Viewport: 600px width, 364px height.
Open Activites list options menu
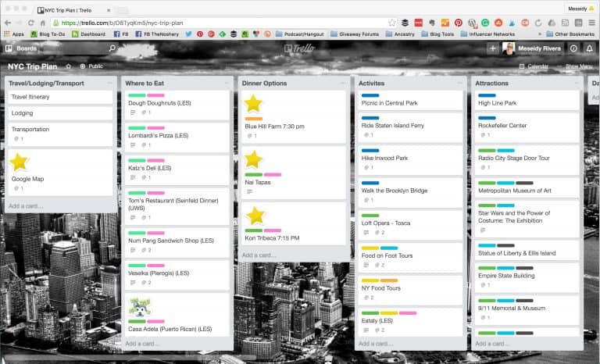click(460, 83)
